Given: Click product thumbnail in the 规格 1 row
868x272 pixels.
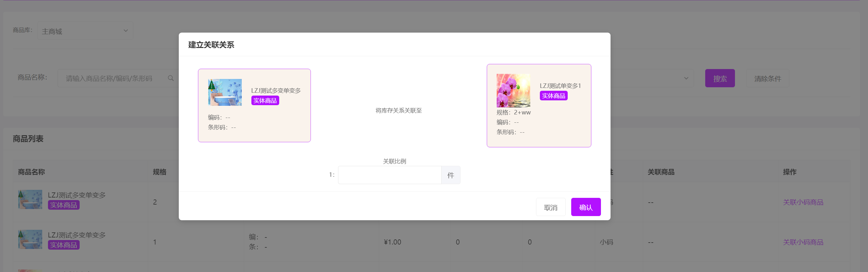Looking at the screenshot, I should tap(30, 239).
